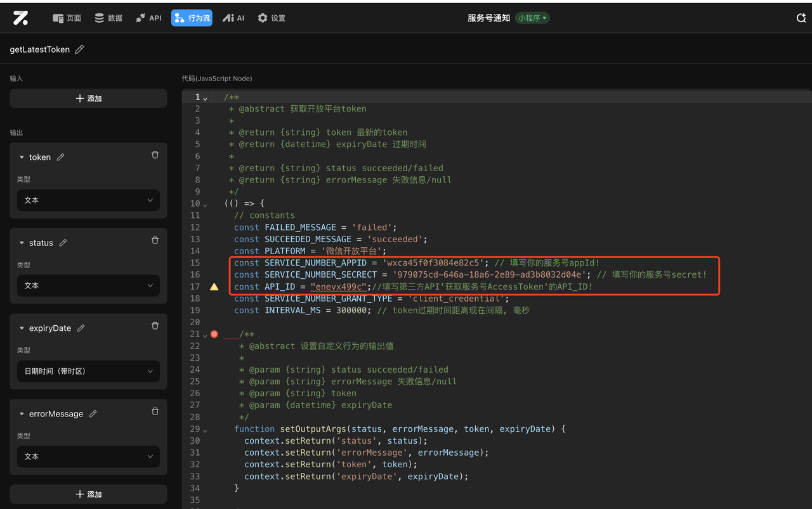Add a new input with 添加 button
The image size is (812, 509).
pyautogui.click(x=88, y=98)
